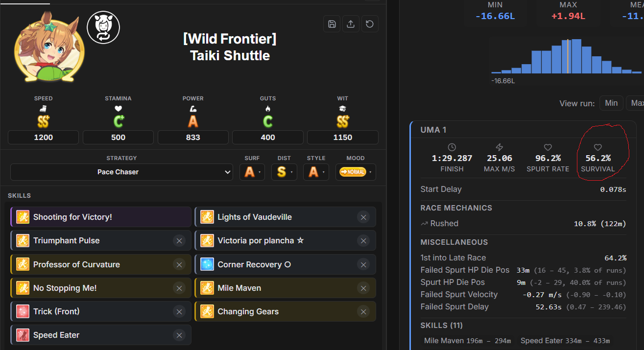
Task: Remove the Mile Maven skill
Action: pyautogui.click(x=363, y=288)
